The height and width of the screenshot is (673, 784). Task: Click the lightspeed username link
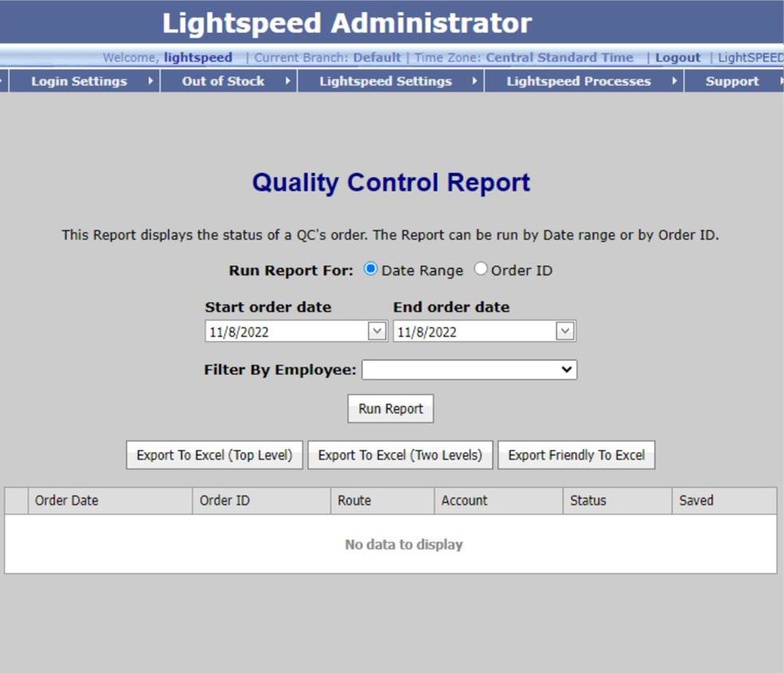(198, 57)
